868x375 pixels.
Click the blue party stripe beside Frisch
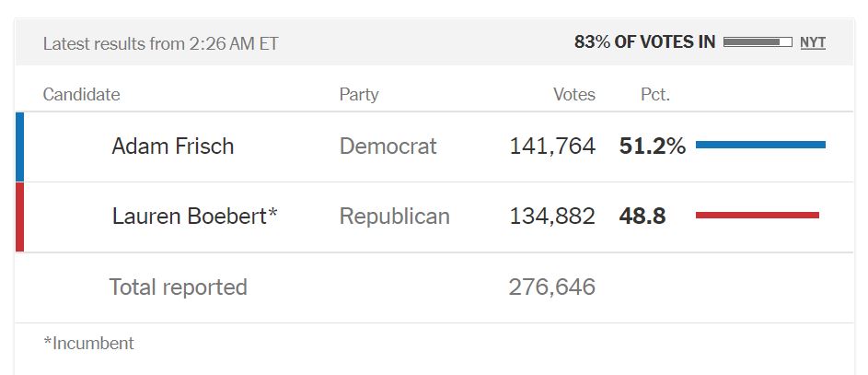pyautogui.click(x=19, y=146)
